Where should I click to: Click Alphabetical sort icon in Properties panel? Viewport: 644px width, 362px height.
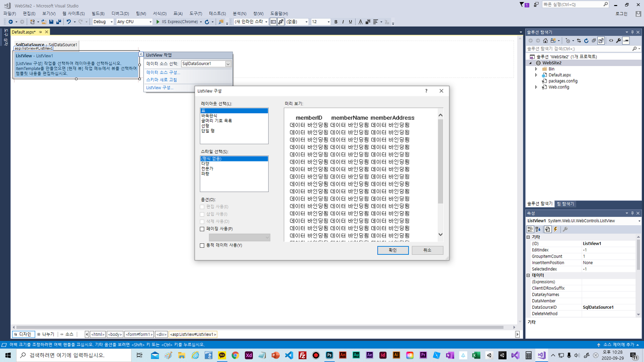[537, 229]
